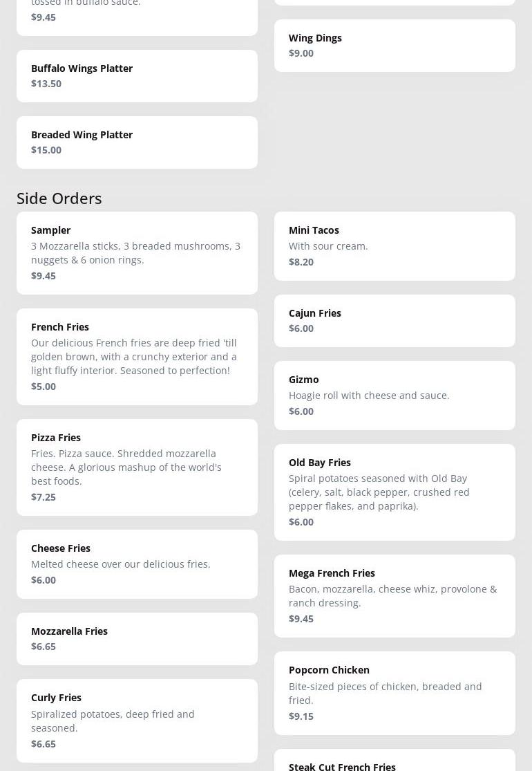Select the Gizmo hoagie roll item
Screen dimensions: 532x771
click(395, 396)
